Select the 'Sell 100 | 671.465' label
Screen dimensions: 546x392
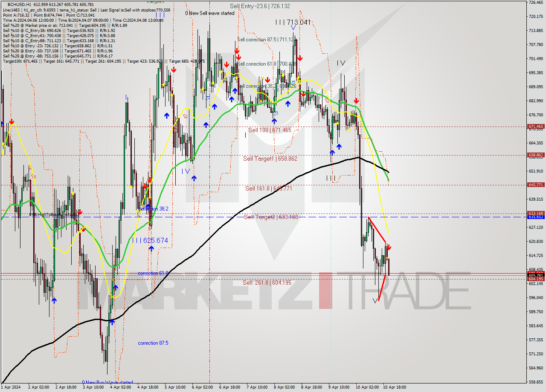[x=270, y=130]
